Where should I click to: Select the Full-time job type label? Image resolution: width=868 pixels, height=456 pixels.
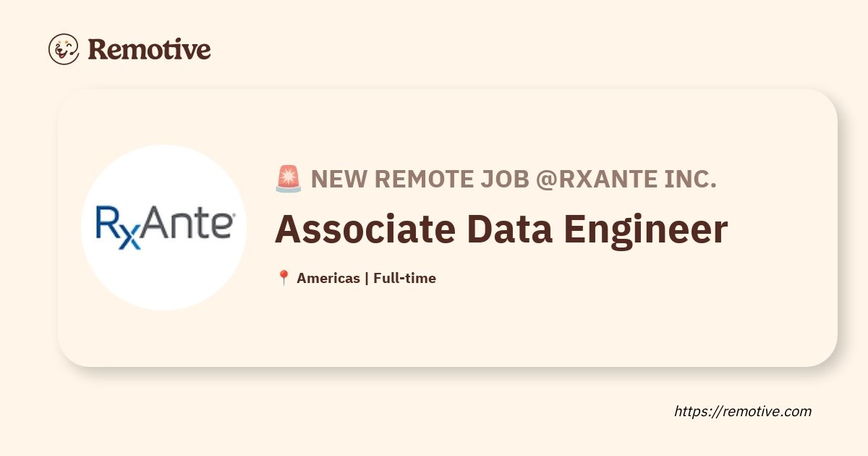click(404, 278)
